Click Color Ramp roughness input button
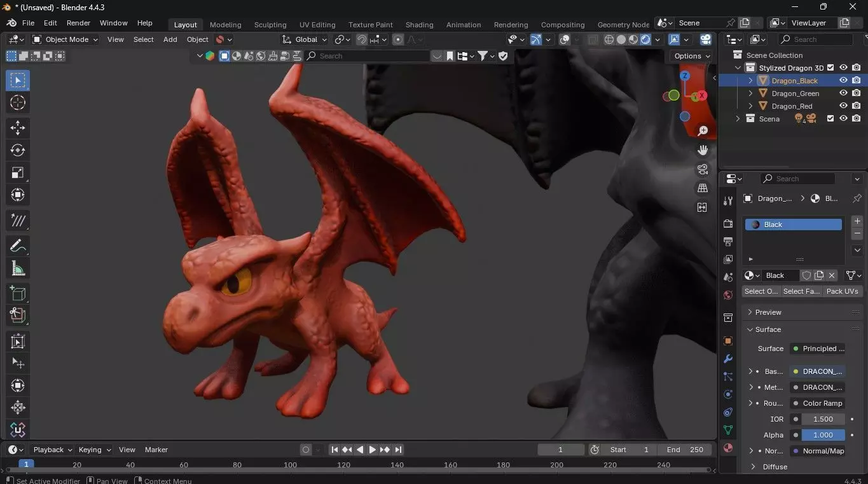This screenshot has width=868, height=484. coord(818,403)
